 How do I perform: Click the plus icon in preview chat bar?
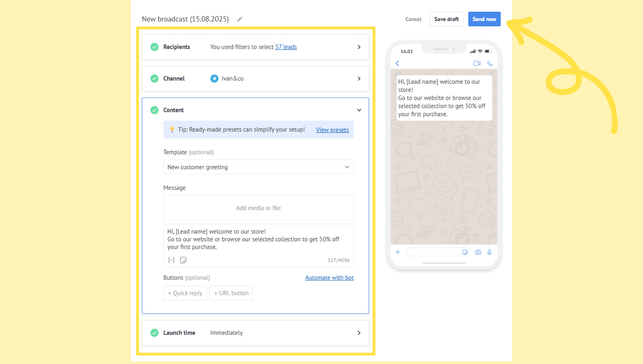397,252
